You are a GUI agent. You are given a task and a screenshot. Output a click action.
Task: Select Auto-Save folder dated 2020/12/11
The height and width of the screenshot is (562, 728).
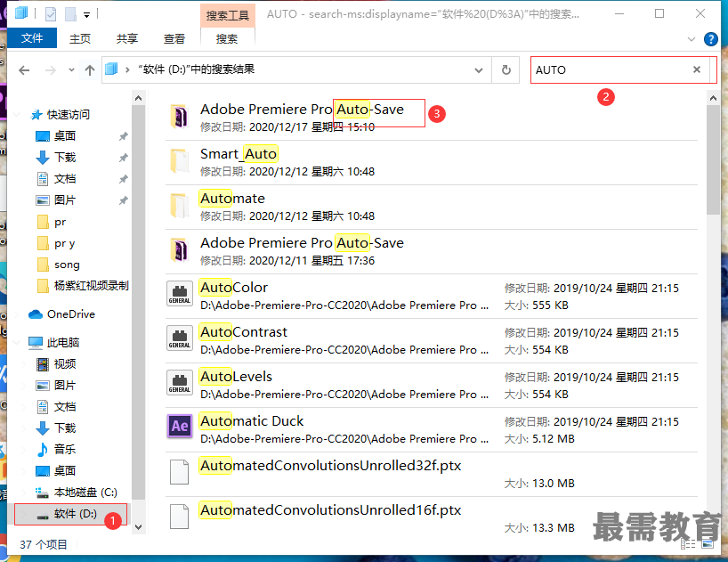[432, 251]
